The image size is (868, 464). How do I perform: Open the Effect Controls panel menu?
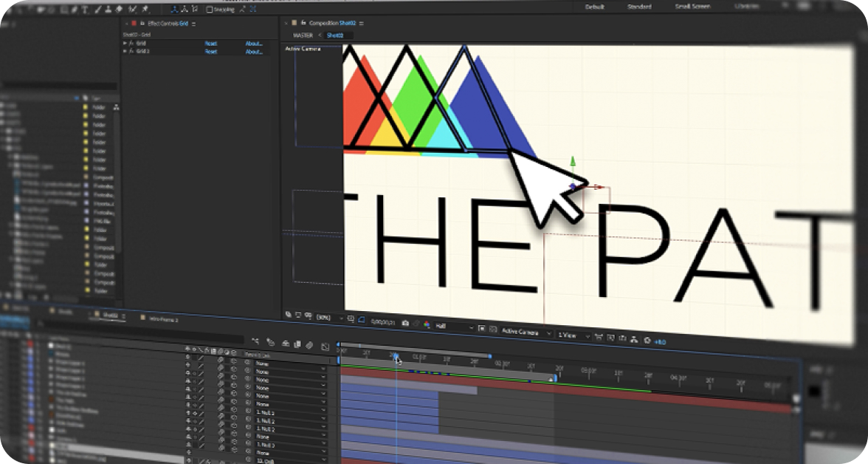click(x=193, y=24)
